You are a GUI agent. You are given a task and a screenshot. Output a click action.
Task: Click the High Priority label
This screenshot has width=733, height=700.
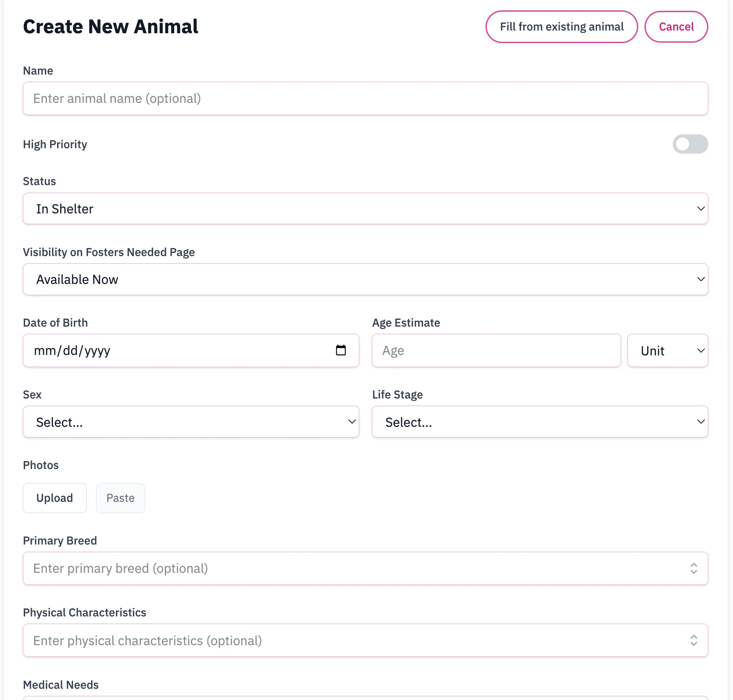[55, 144]
